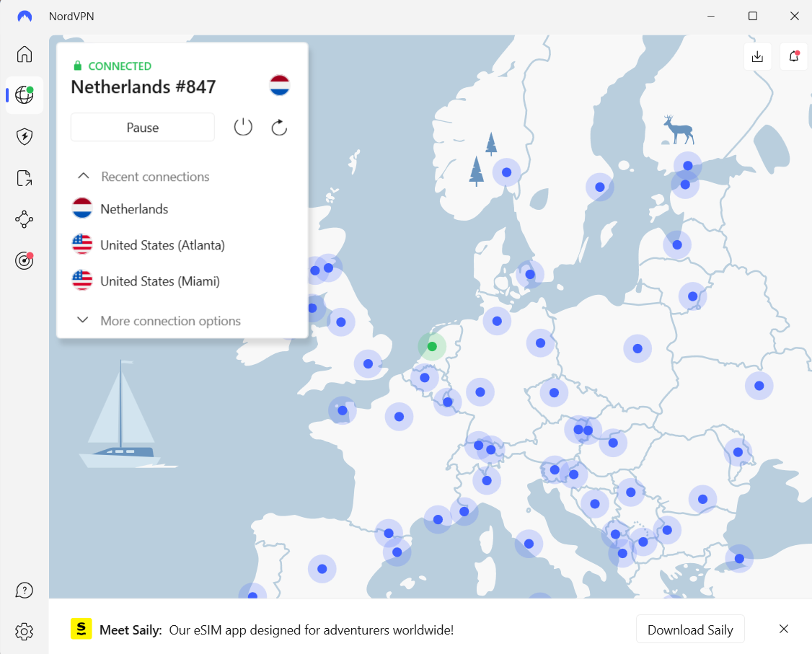The height and width of the screenshot is (654, 812).
Task: Click the Saily yellow logo icon
Action: (81, 629)
